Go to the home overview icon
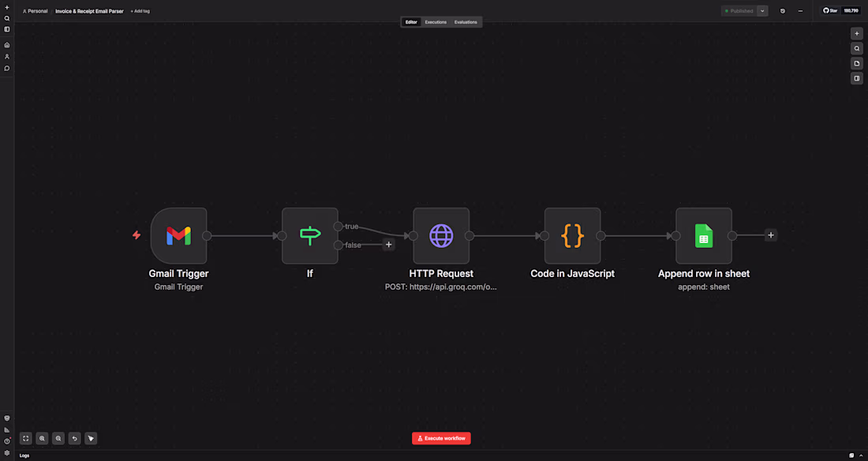Viewport: 868px width, 461px height. (6, 45)
